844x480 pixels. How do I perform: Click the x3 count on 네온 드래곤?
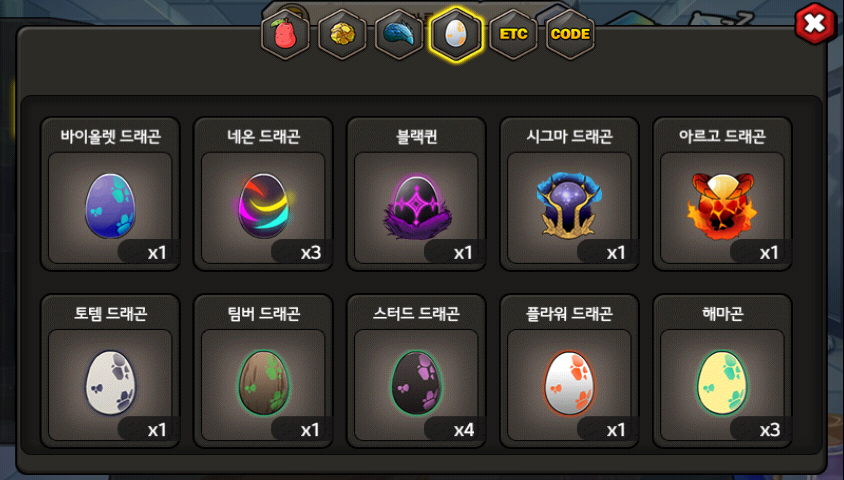pos(311,252)
